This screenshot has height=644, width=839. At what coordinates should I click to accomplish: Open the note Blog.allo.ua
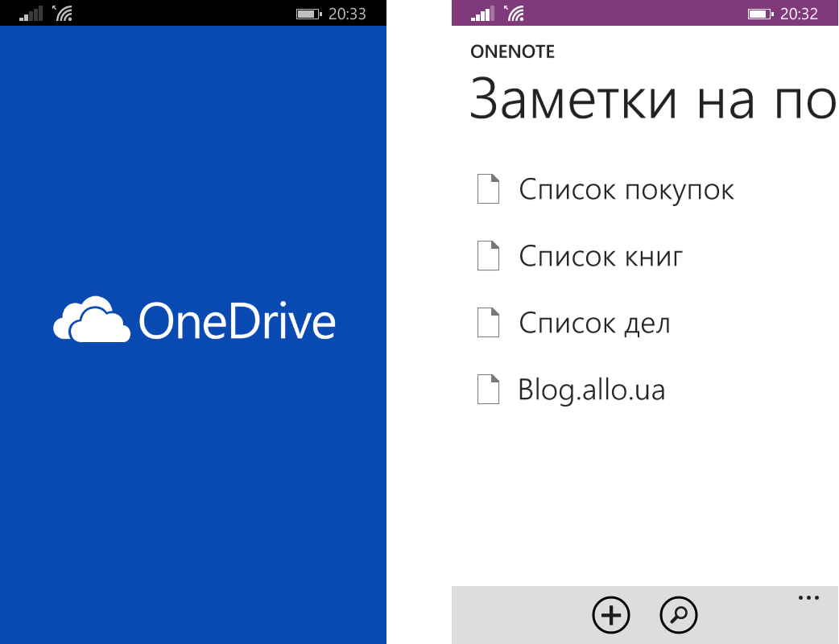(591, 390)
